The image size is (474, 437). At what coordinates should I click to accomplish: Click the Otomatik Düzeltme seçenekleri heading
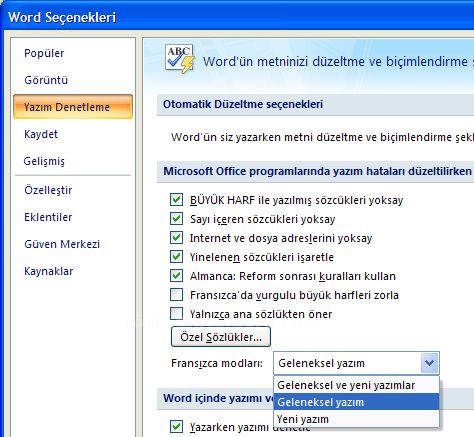click(243, 104)
